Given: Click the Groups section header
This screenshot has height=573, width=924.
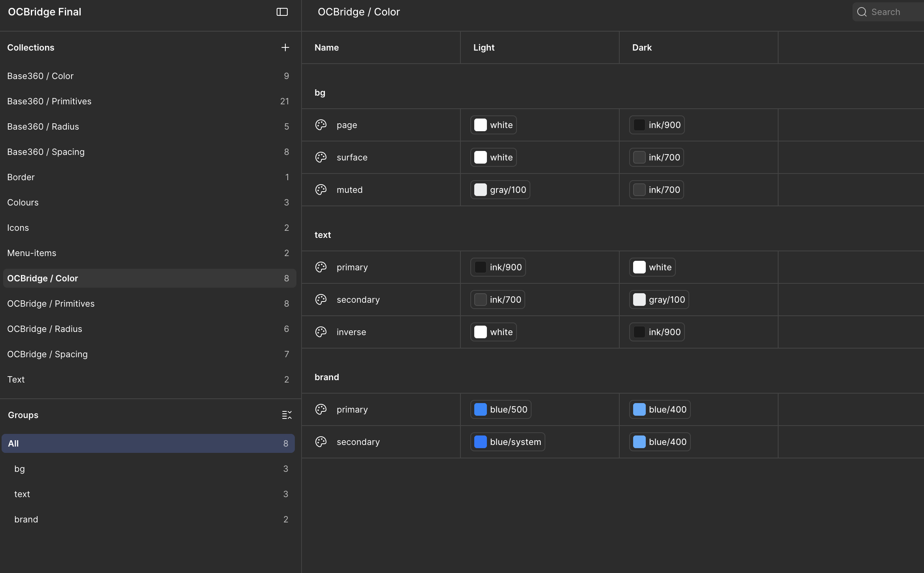Looking at the screenshot, I should pyautogui.click(x=23, y=415).
